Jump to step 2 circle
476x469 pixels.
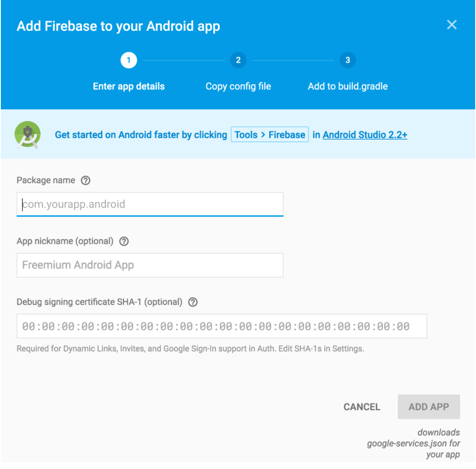[x=238, y=60]
